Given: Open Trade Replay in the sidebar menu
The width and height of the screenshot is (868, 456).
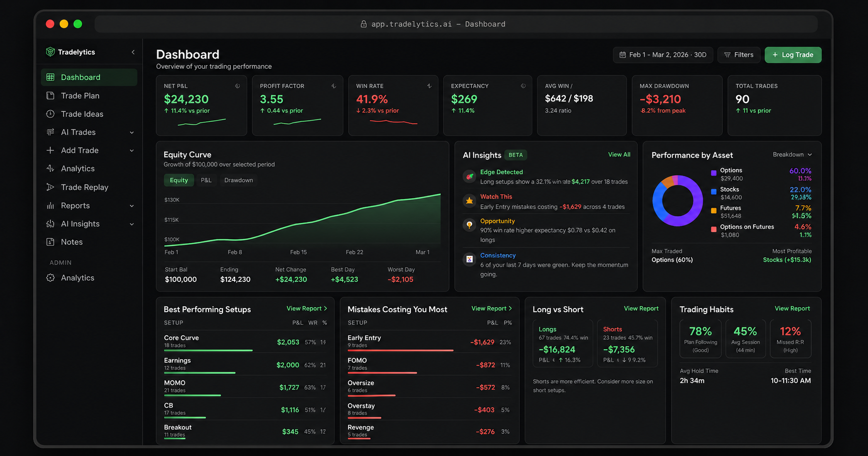Looking at the screenshot, I should tap(89, 187).
